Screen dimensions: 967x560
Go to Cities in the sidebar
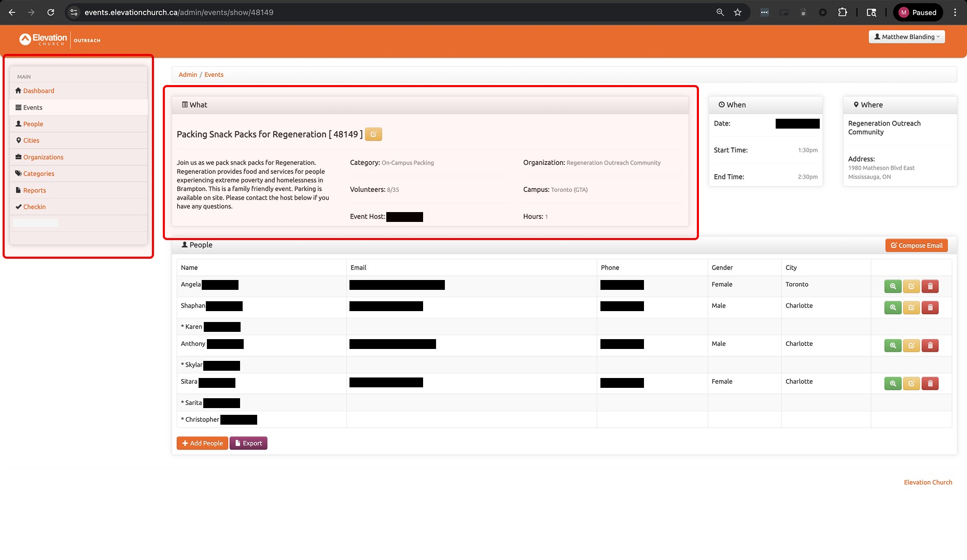click(x=31, y=141)
